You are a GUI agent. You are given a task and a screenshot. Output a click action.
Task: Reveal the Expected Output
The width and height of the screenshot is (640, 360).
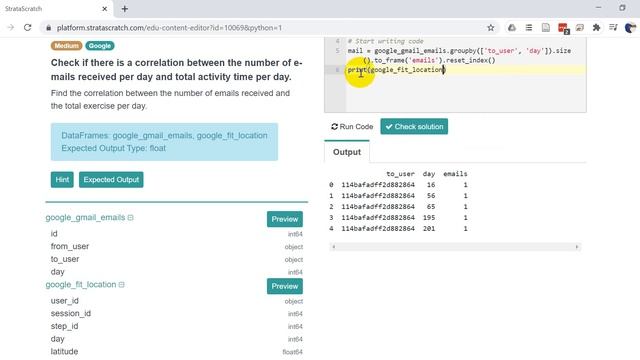tap(111, 180)
